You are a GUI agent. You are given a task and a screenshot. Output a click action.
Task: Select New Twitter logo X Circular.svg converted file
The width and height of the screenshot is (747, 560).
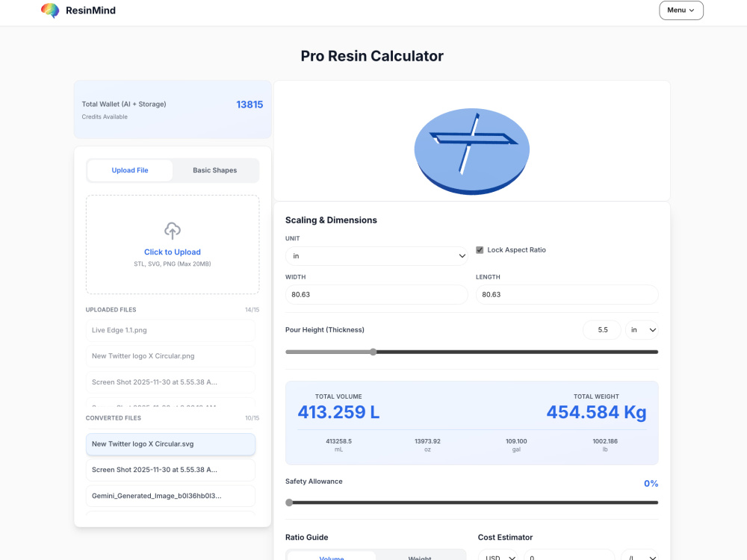[170, 444]
